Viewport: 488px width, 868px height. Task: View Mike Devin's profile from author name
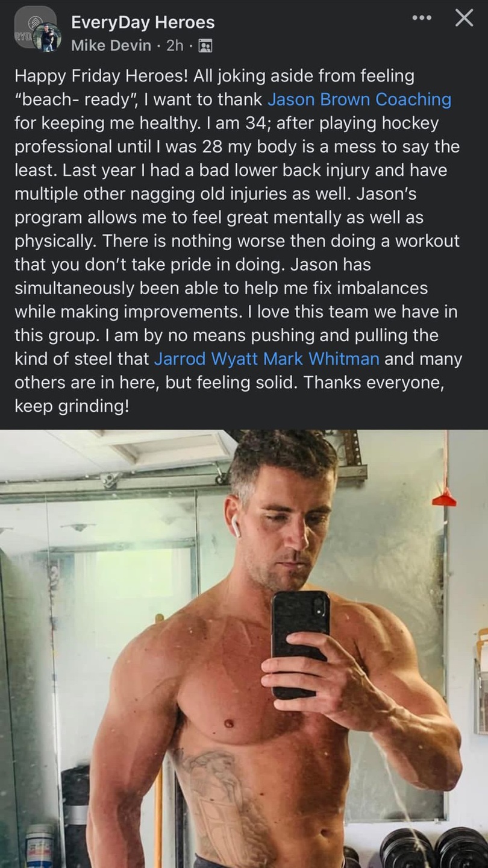111,45
